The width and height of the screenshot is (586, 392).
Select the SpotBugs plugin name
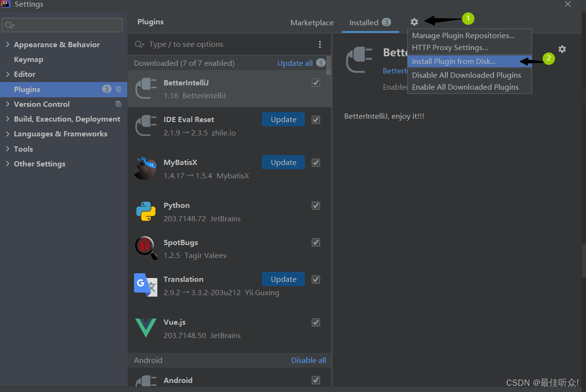181,242
